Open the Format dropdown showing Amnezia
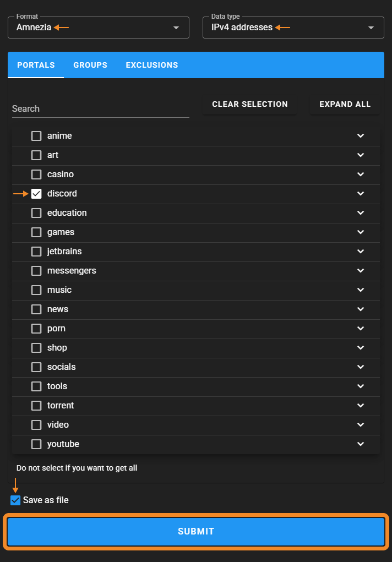This screenshot has height=562, width=392. pos(99,28)
